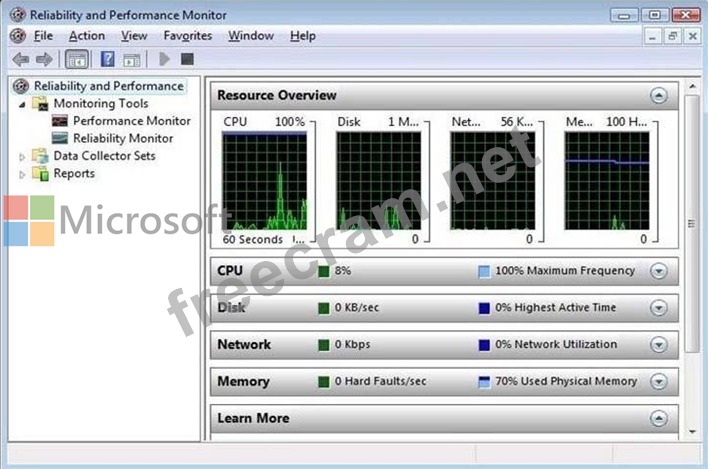The width and height of the screenshot is (708, 469).
Task: Stop monitoring with the square stop icon
Action: (x=187, y=59)
